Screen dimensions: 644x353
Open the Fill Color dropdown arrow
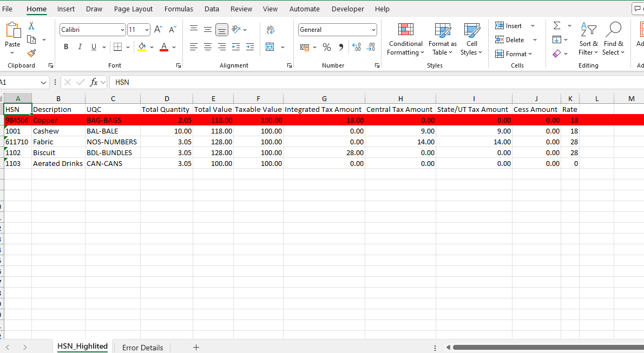click(x=150, y=47)
